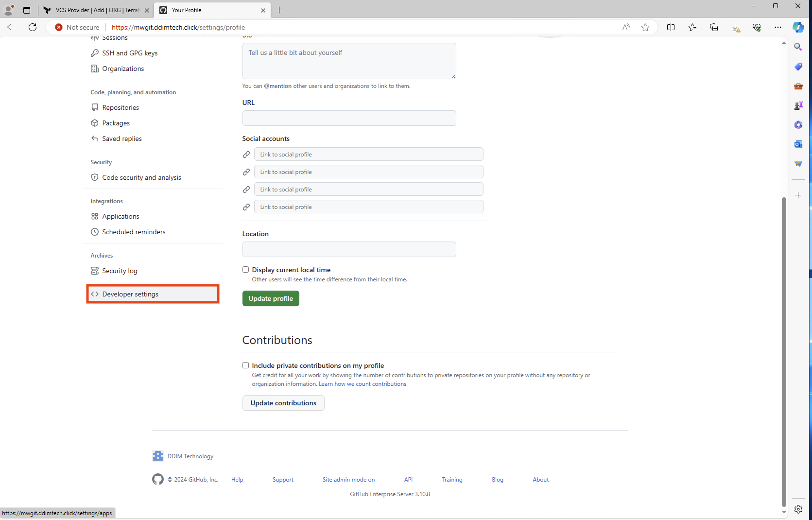
Task: Open Applications integrations page
Action: point(121,216)
